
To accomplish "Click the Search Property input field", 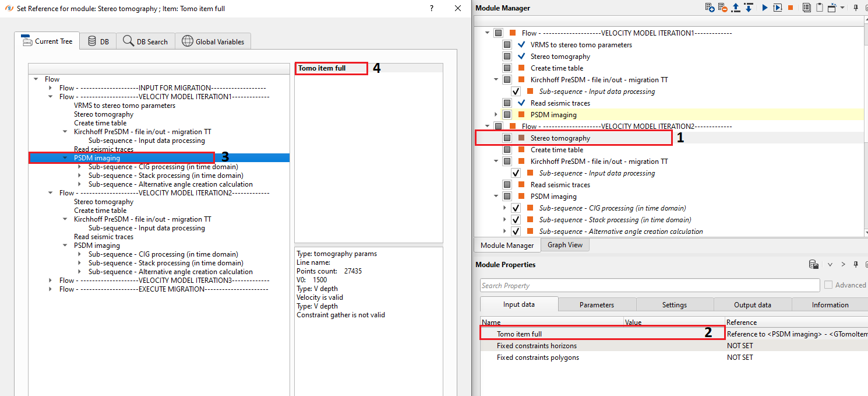I will (650, 285).
